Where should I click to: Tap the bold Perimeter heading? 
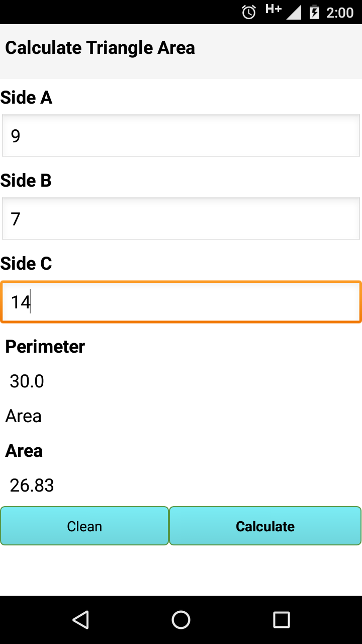pos(45,347)
